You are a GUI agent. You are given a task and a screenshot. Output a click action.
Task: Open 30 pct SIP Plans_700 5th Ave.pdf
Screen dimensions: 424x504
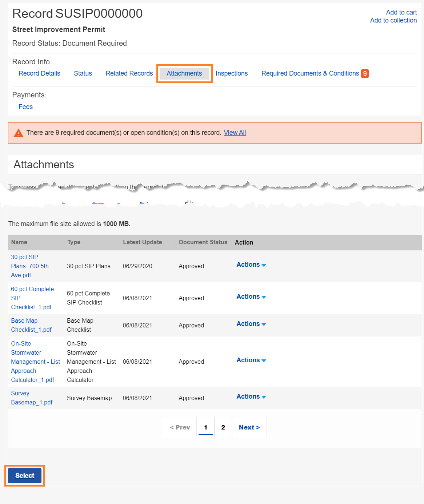pyautogui.click(x=29, y=266)
